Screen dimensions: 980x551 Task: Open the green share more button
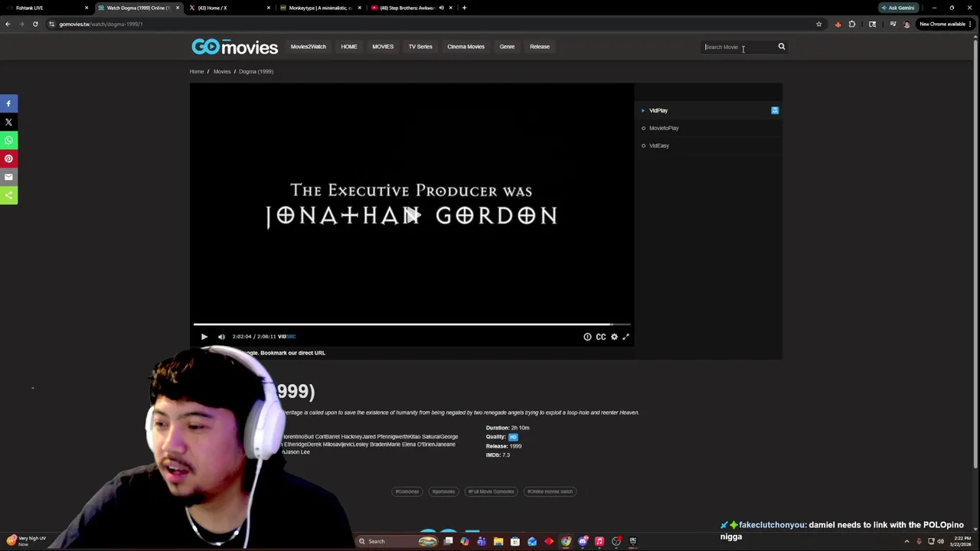8,196
